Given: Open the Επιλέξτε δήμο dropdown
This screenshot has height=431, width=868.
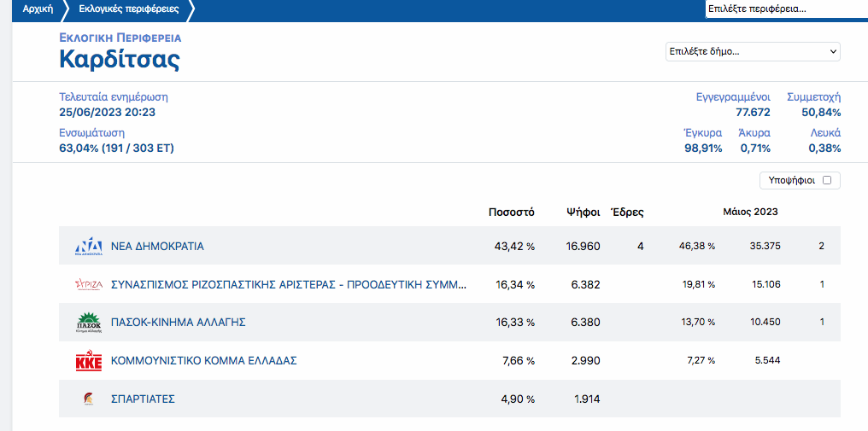Looking at the screenshot, I should click(753, 52).
